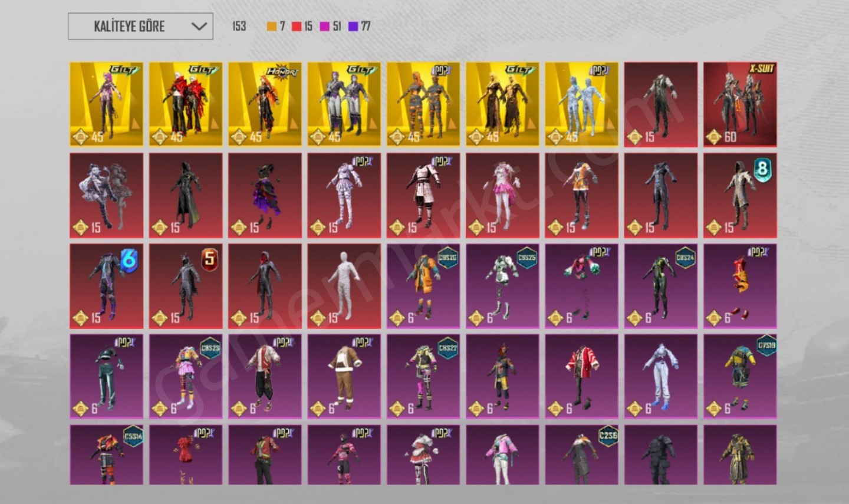Select the pink skirt outfit worth 15
Screen dimensions: 849x504
click(502, 195)
